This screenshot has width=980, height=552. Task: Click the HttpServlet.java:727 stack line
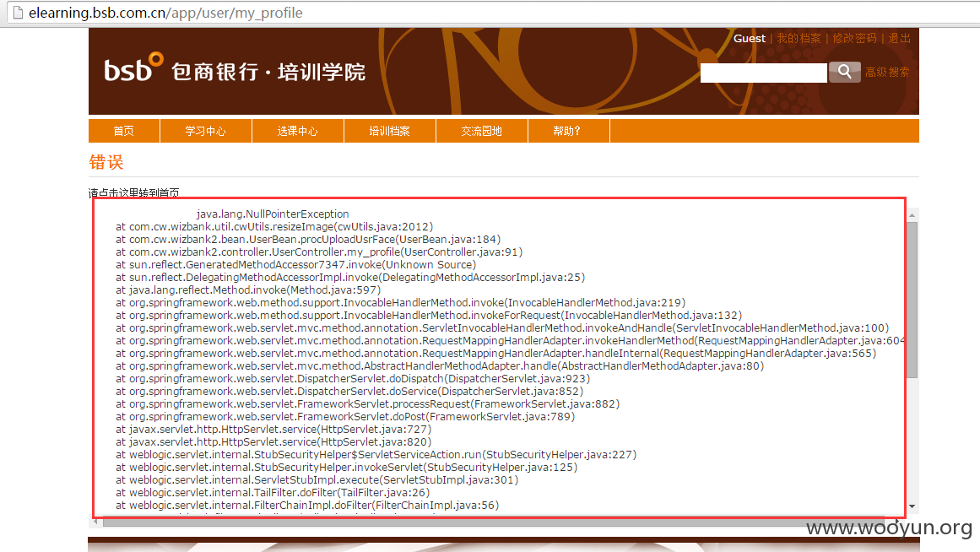(x=273, y=429)
